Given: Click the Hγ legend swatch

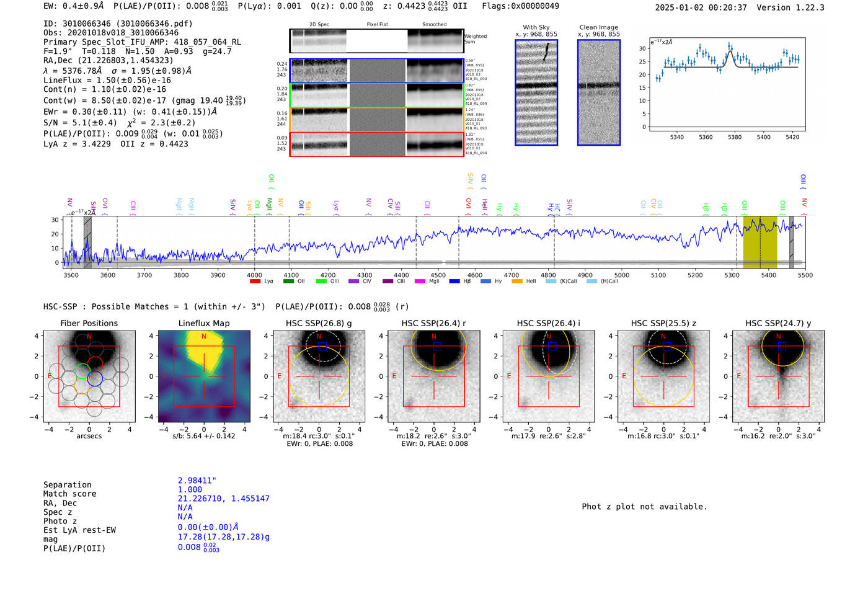Looking at the screenshot, I should pos(485,281).
